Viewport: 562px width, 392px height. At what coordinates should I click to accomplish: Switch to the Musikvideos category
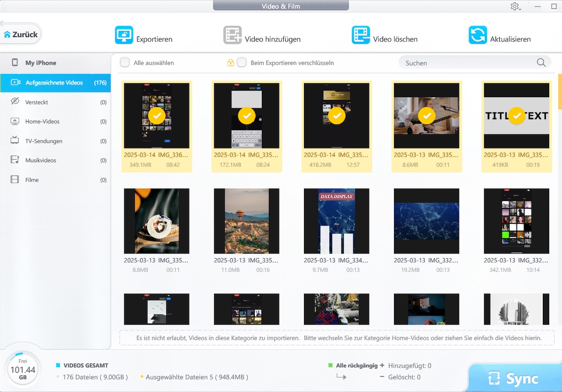[x=41, y=160]
